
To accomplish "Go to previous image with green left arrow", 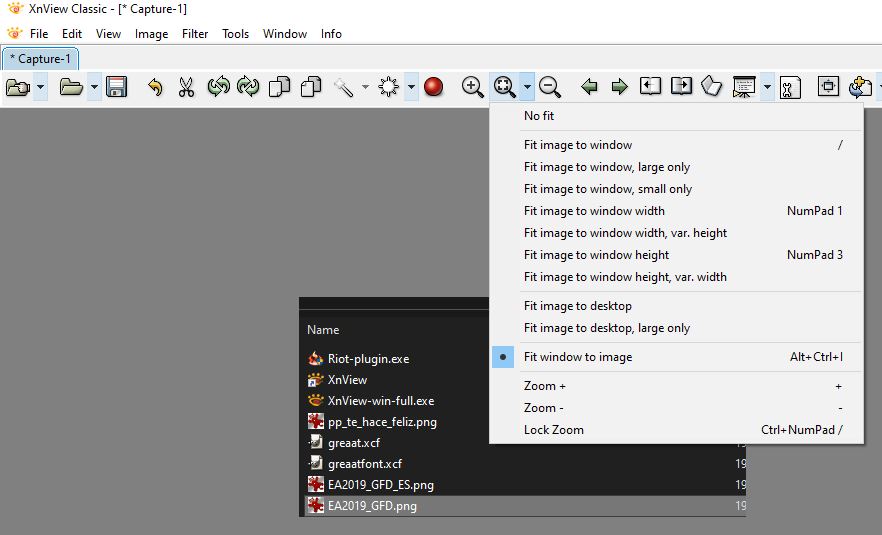I will tap(589, 87).
